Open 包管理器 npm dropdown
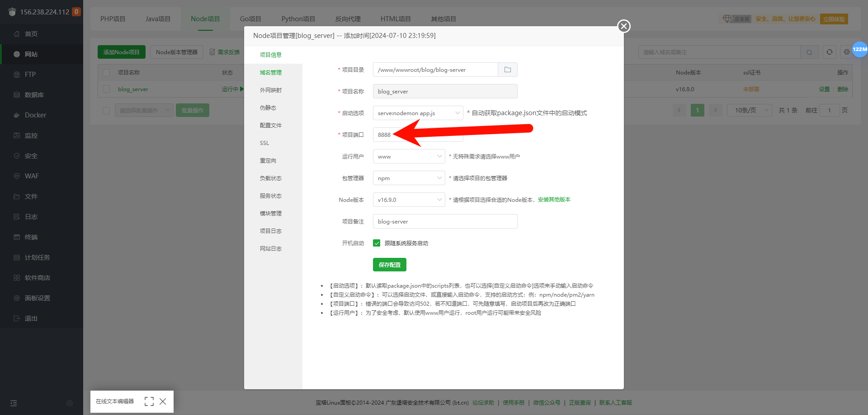 409,178
